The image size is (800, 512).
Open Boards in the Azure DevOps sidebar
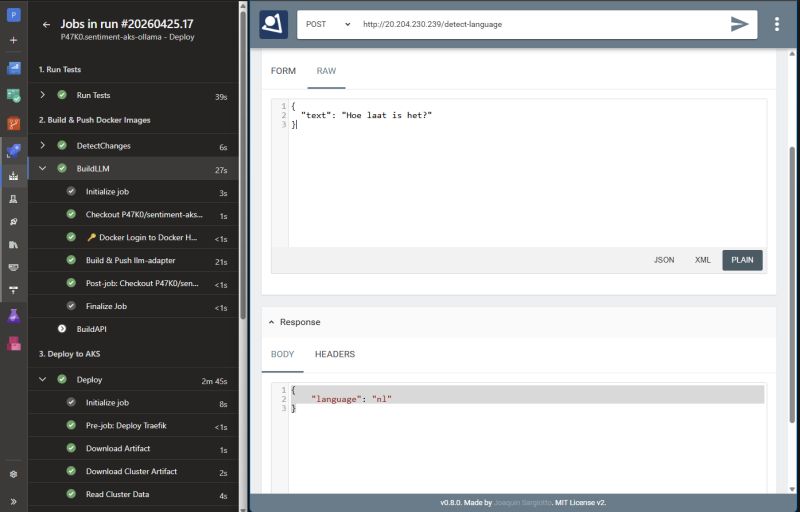tap(14, 95)
